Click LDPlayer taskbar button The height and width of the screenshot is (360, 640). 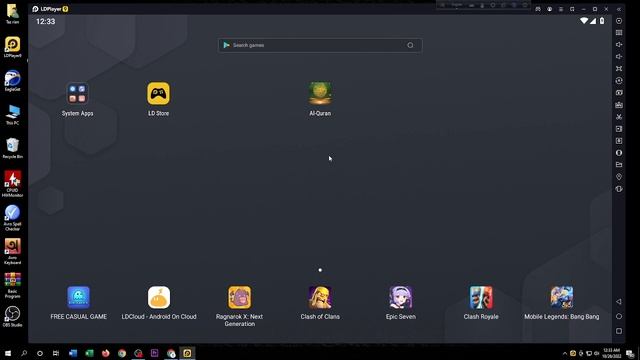[x=187, y=353]
